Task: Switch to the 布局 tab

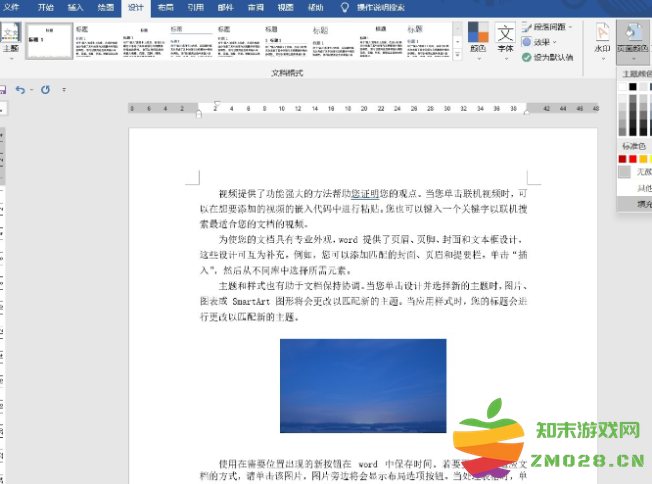Action: [165, 7]
